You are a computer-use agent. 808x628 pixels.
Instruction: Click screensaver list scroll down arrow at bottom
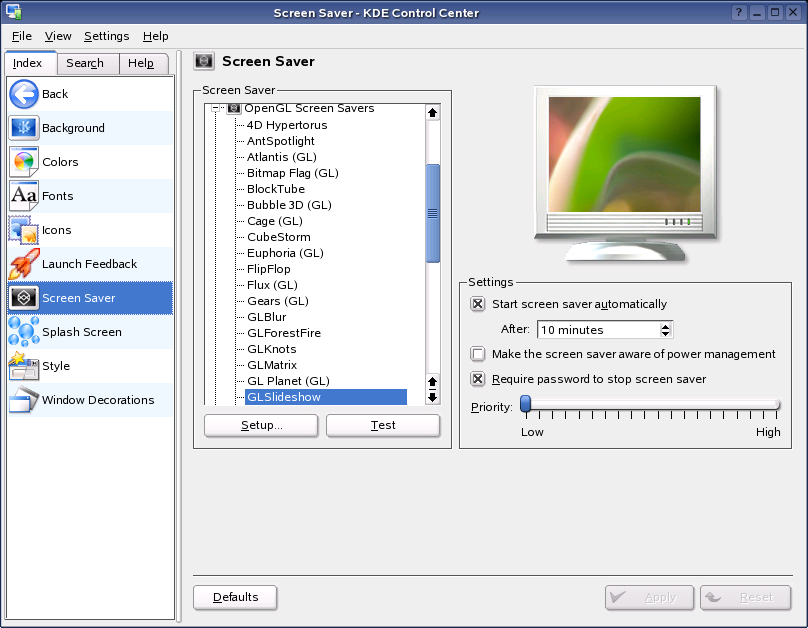[x=432, y=397]
